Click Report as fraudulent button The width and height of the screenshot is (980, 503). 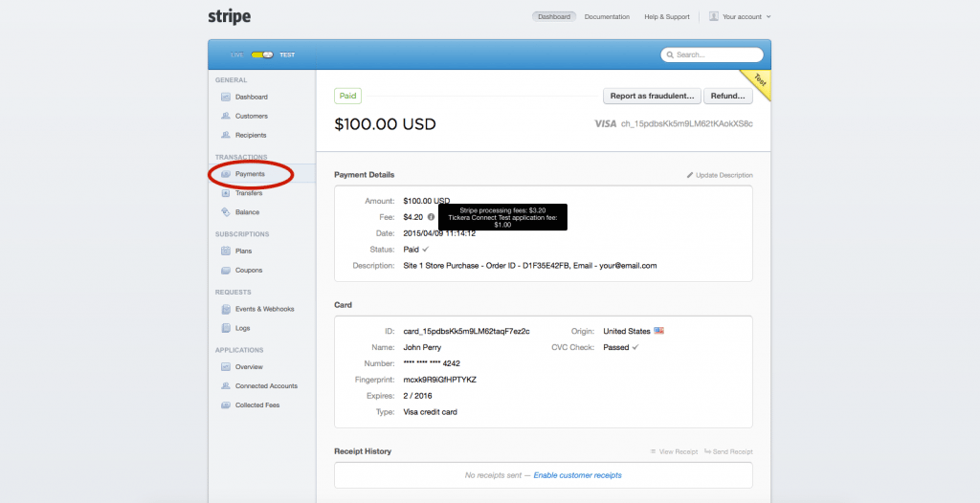click(x=651, y=96)
